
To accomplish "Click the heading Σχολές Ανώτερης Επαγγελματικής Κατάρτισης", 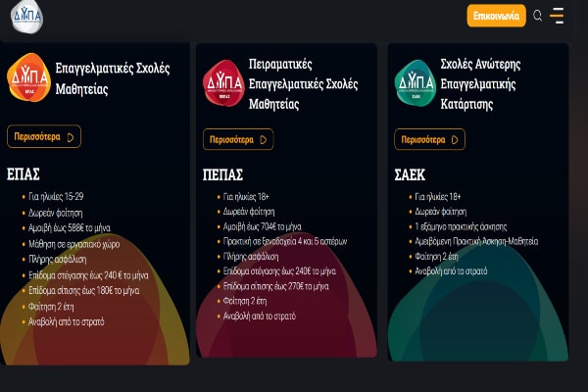I will pyautogui.click(x=480, y=83).
